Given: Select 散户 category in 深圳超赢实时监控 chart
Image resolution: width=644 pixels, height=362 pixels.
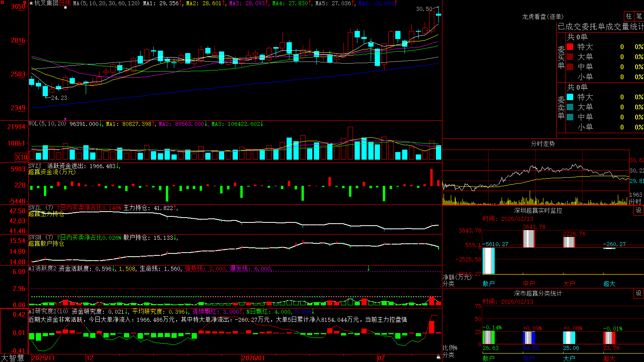Looking at the screenshot, I should pos(489,284).
